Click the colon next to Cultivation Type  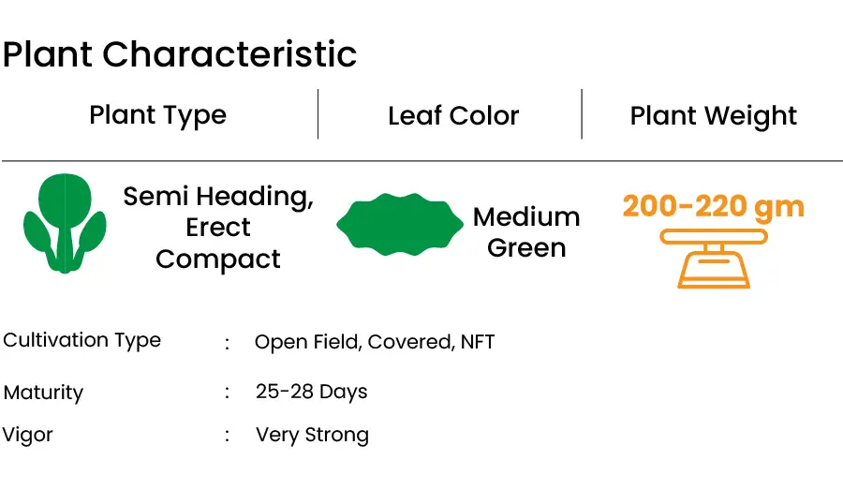[228, 343]
